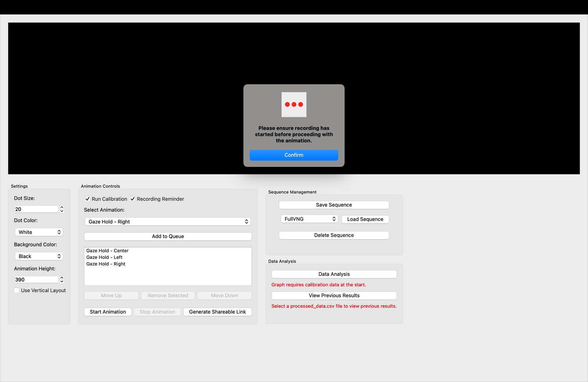The height and width of the screenshot is (382, 588).
Task: View previous results
Action: tap(334, 295)
